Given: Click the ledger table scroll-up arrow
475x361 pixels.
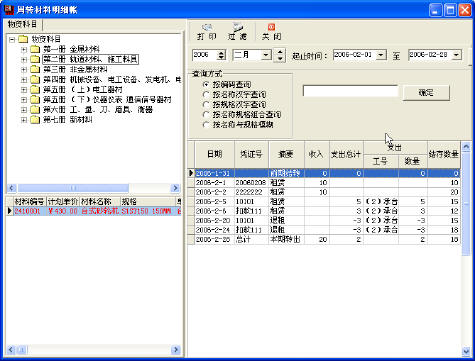Looking at the screenshot, I should 466,146.
